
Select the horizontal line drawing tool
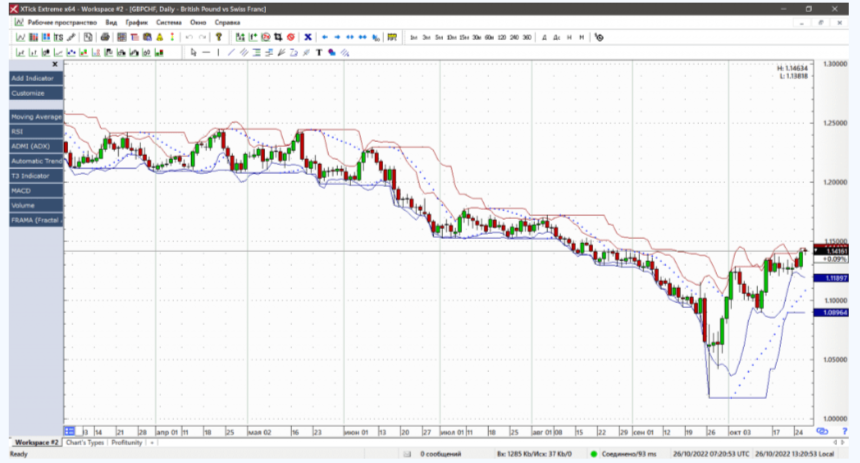click(206, 52)
